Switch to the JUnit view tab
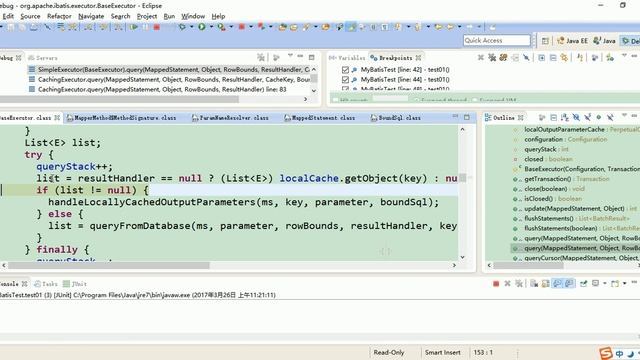Image resolution: width=640 pixels, height=360 pixels. (75, 284)
